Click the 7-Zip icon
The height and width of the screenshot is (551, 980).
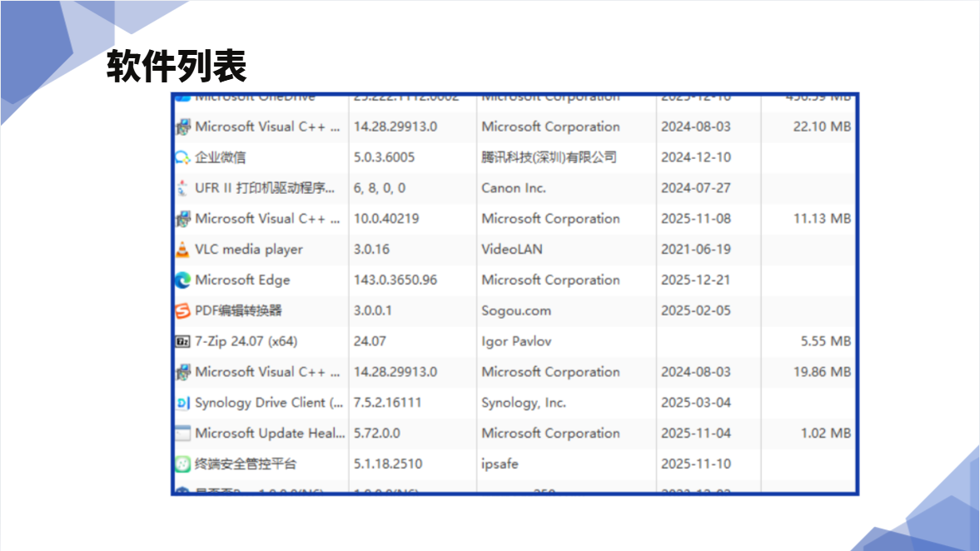[x=182, y=341]
